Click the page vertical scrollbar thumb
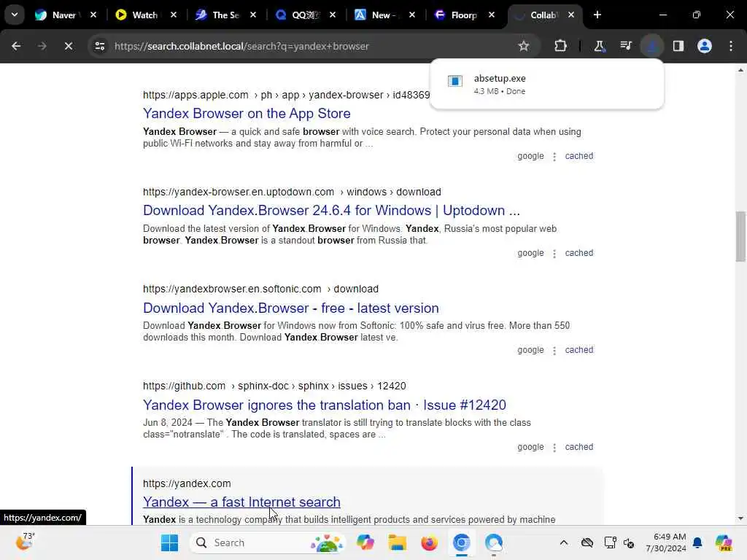The image size is (747, 560). click(740, 237)
